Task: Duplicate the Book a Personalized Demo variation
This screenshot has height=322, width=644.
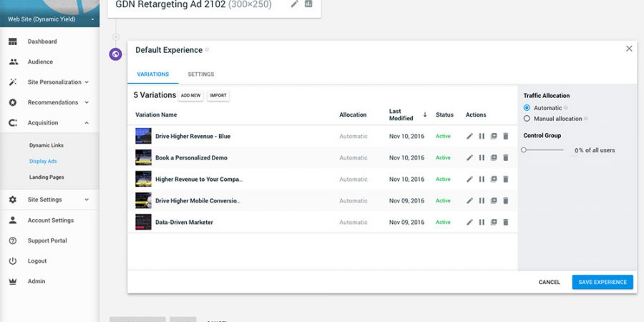Action: click(494, 157)
